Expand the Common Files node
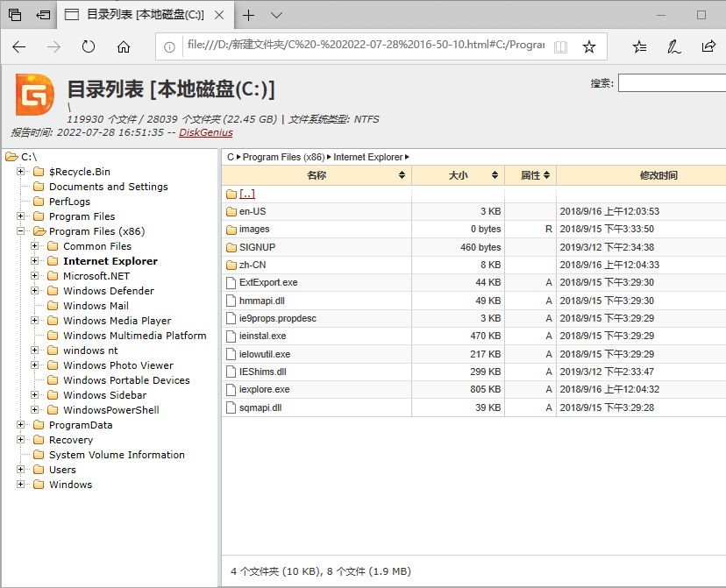726x588 pixels. pyautogui.click(x=35, y=245)
